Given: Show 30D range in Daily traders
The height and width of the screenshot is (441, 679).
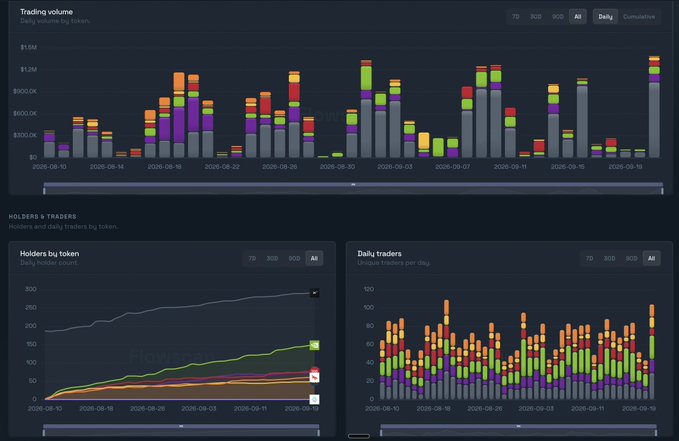Looking at the screenshot, I should click(609, 258).
